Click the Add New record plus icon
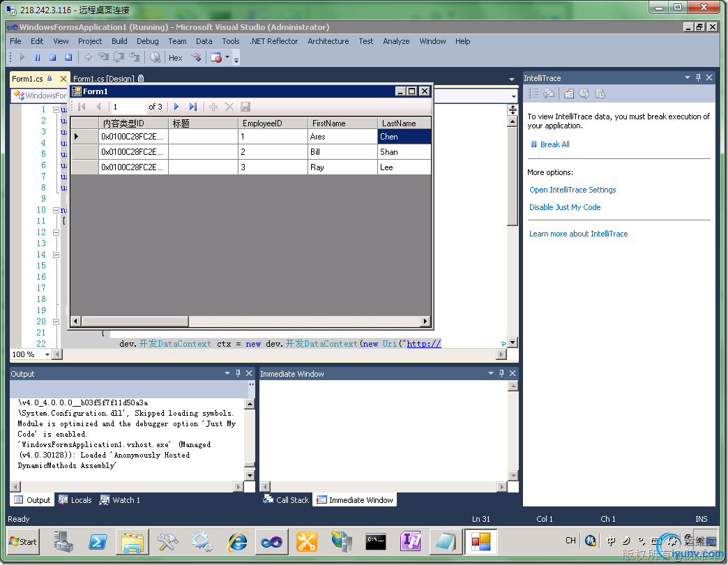The width and height of the screenshot is (728, 565). pyautogui.click(x=213, y=107)
